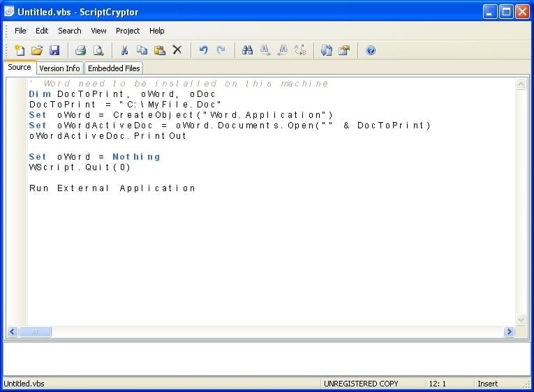The width and height of the screenshot is (534, 392).
Task: Click the 'WScript.Quit(0)' line
Action: pos(80,167)
